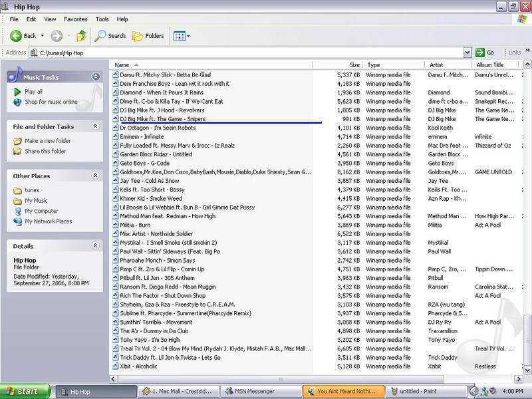Click the horizontal scrollbar right arrow
532x399 pixels.
519,379
